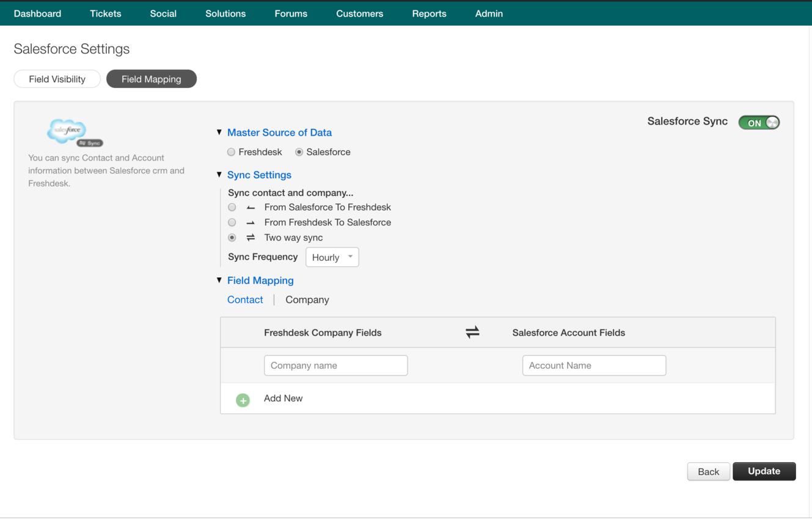Collapse the Sync Settings section

point(219,175)
